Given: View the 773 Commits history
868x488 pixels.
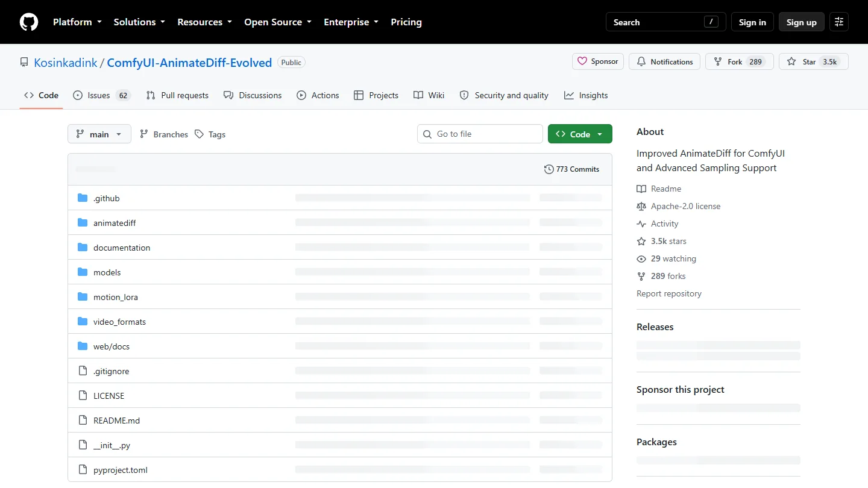Looking at the screenshot, I should pos(571,169).
